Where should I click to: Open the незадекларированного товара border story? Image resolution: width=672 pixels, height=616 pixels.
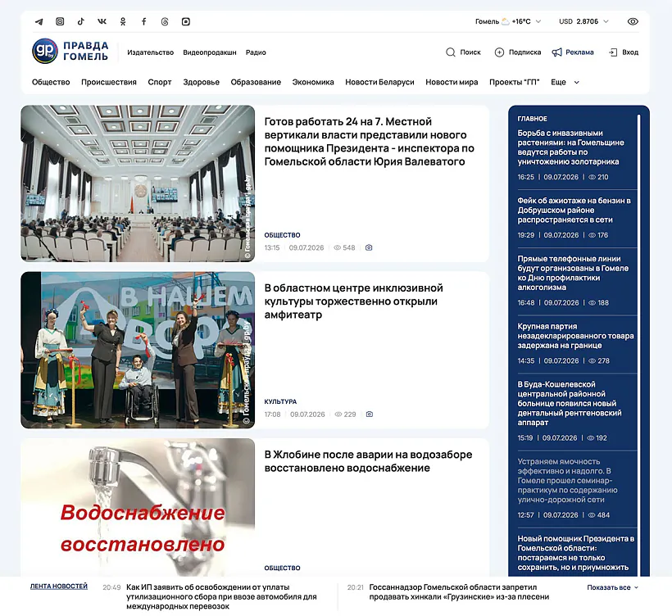coord(575,335)
